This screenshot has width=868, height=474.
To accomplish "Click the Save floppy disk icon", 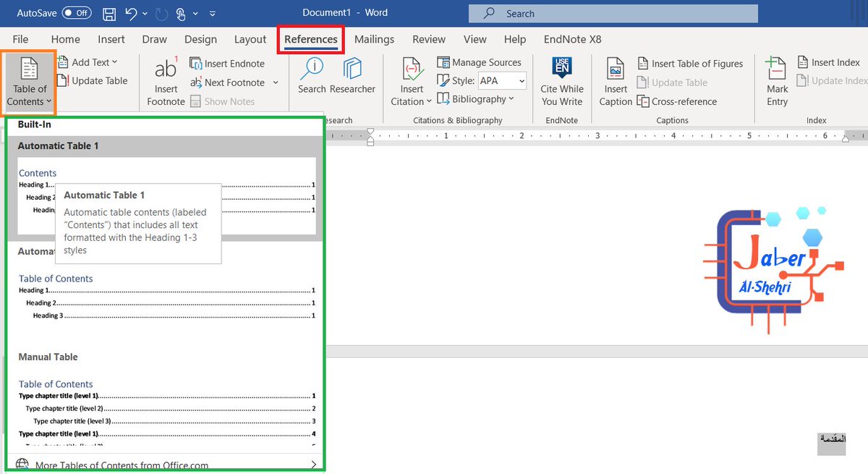I will coord(109,13).
